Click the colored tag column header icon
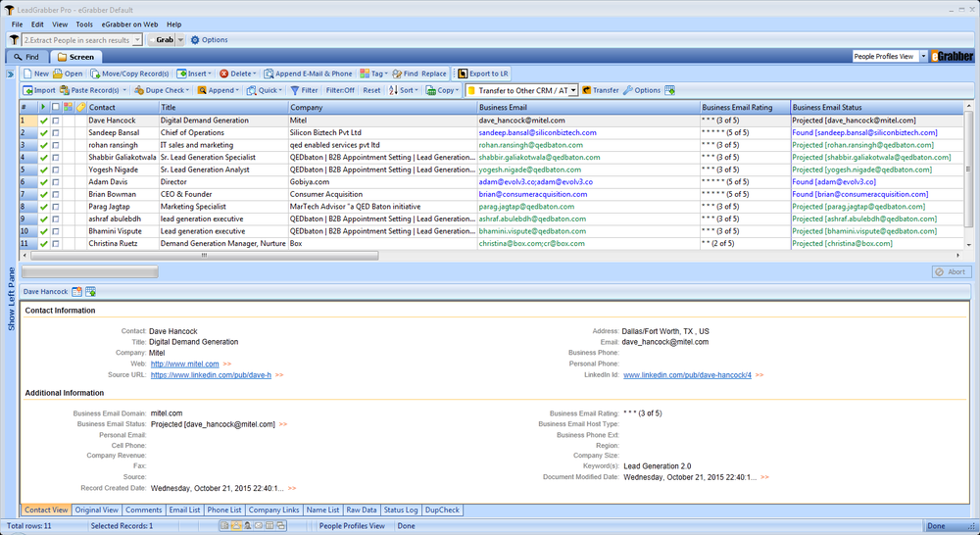Viewport: 980px width, 535px height. [x=69, y=108]
